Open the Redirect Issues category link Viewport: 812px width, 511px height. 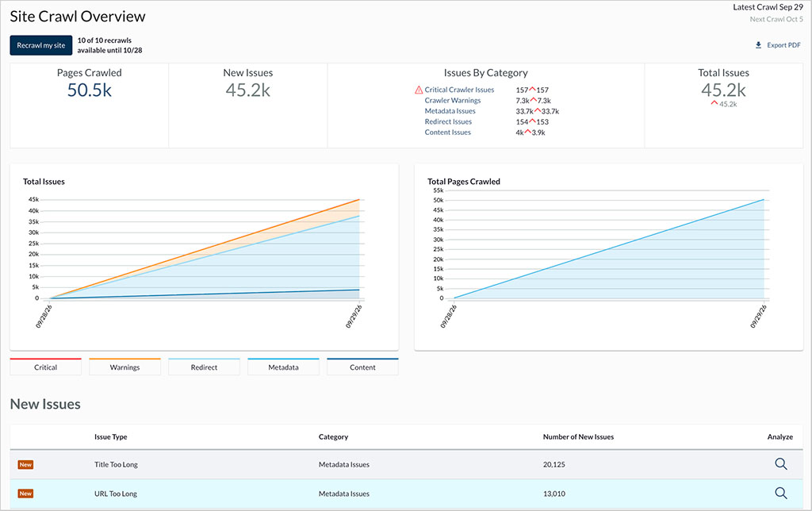448,121
